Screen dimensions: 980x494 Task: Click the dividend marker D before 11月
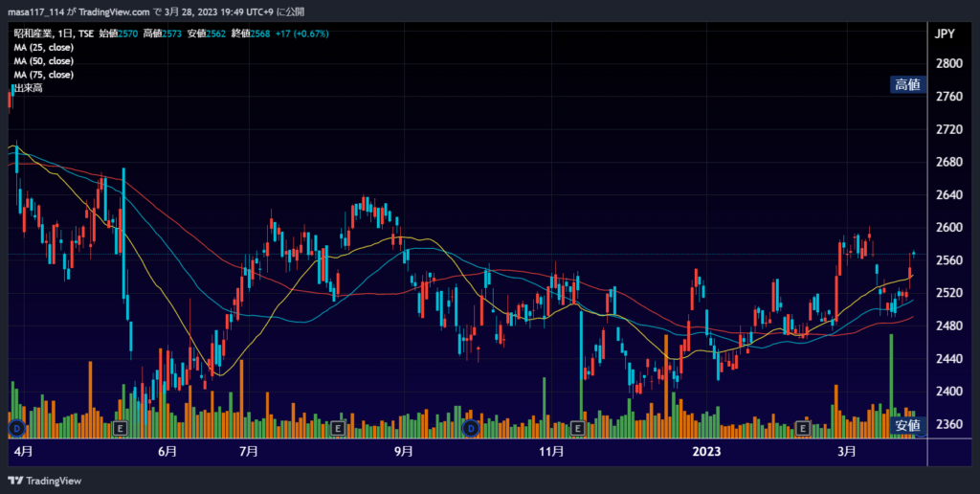point(470,428)
